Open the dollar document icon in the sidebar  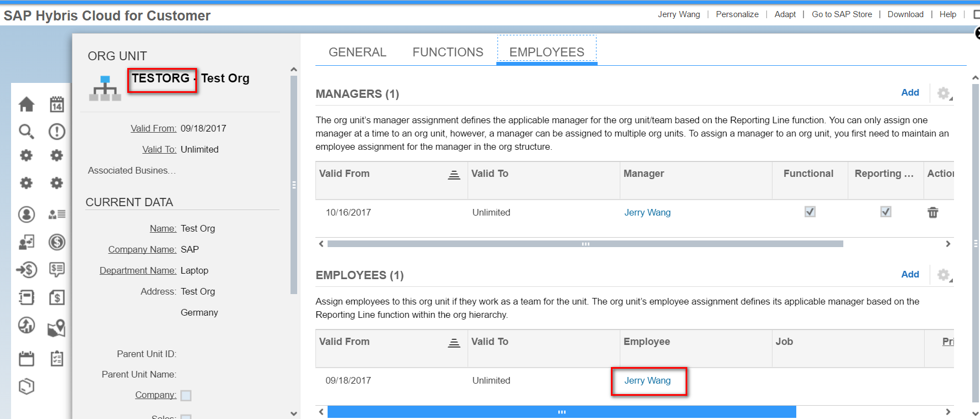coord(56,297)
